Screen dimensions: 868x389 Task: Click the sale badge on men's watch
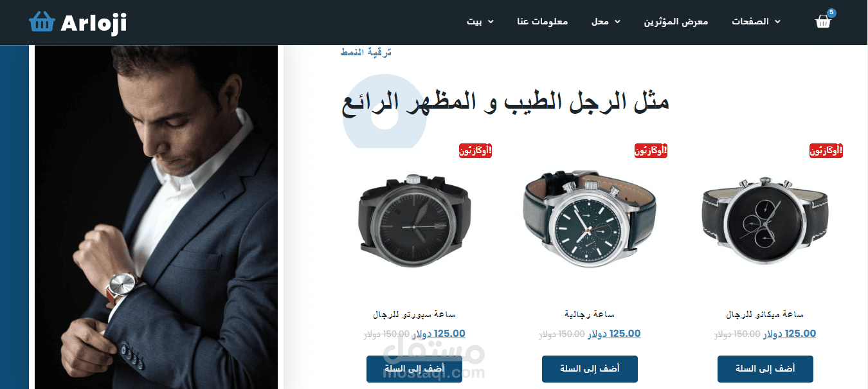pos(651,150)
